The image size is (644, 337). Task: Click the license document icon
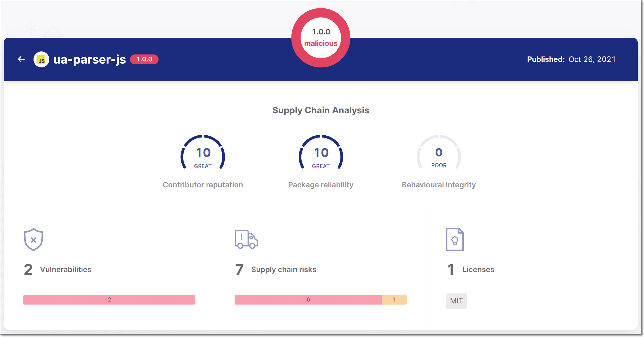(455, 239)
